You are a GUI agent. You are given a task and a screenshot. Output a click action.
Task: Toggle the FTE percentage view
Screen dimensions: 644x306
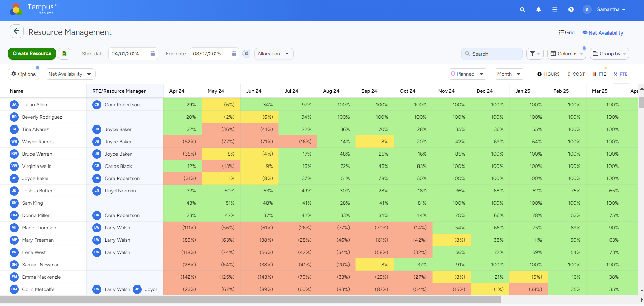click(x=620, y=74)
